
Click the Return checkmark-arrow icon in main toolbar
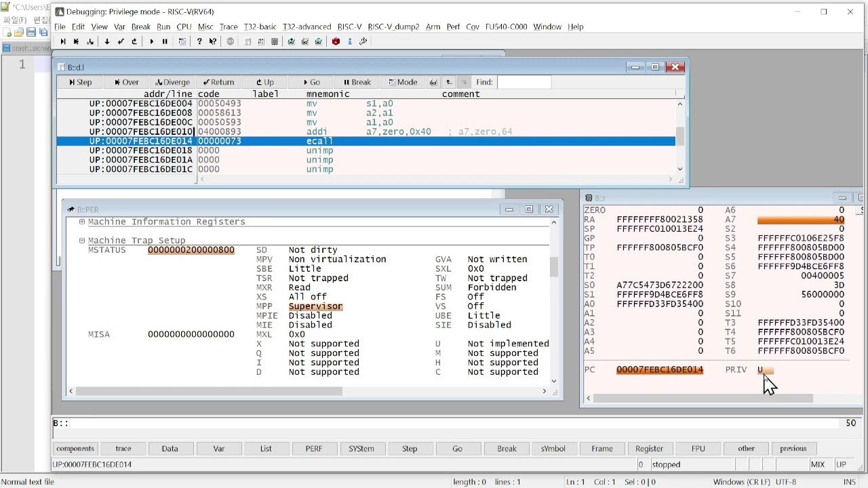coord(121,41)
